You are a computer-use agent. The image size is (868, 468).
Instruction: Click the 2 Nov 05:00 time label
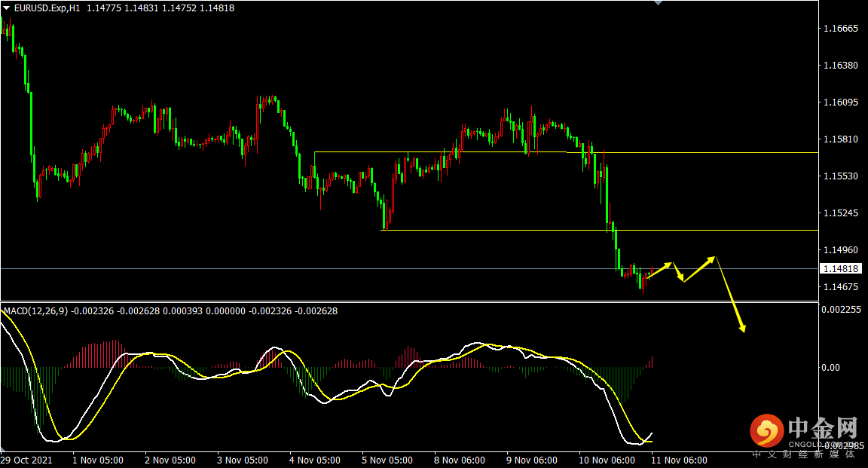(x=170, y=460)
